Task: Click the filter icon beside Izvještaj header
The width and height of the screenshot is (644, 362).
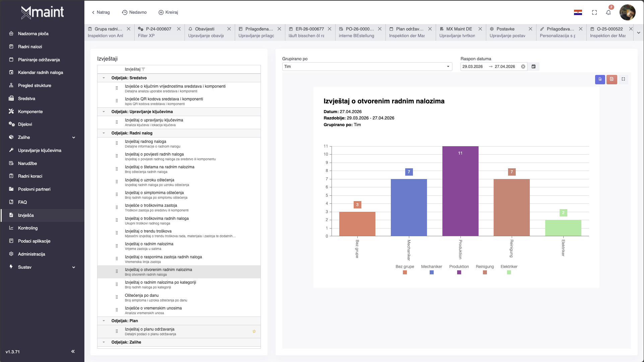Action: pos(143,69)
